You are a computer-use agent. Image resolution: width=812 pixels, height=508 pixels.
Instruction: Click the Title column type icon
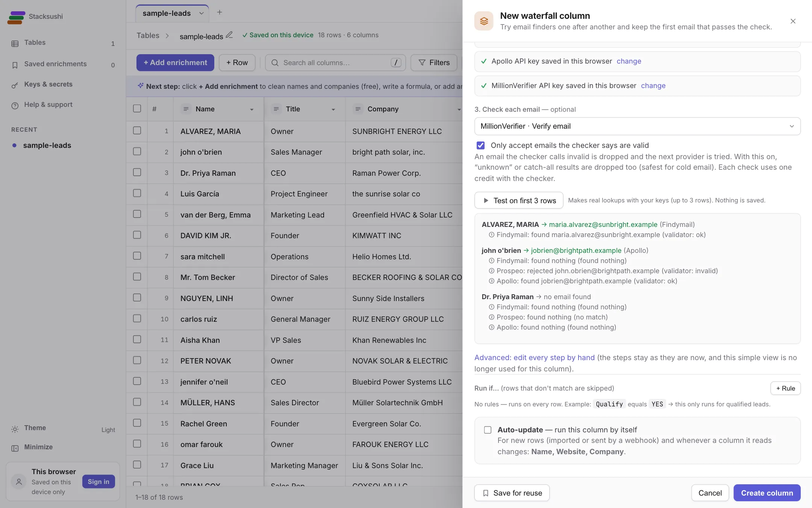pos(276,109)
